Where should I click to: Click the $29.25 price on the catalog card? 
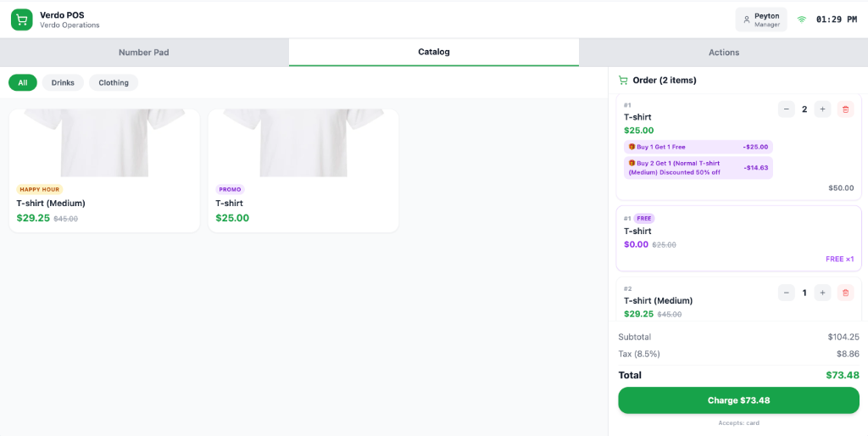point(33,218)
